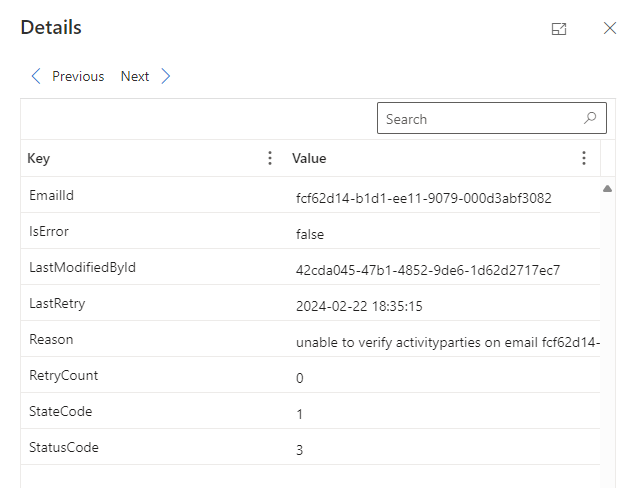Click the scrollbar up arrow

click(607, 188)
